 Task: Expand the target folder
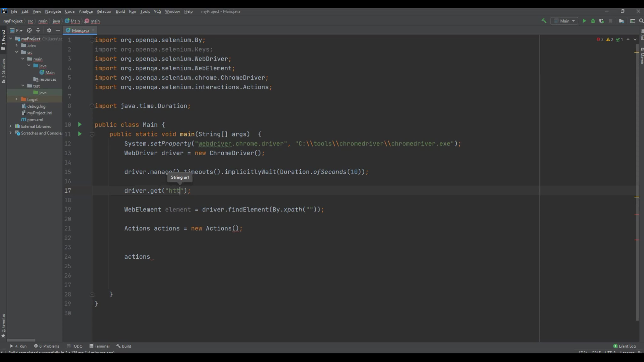coord(17,99)
